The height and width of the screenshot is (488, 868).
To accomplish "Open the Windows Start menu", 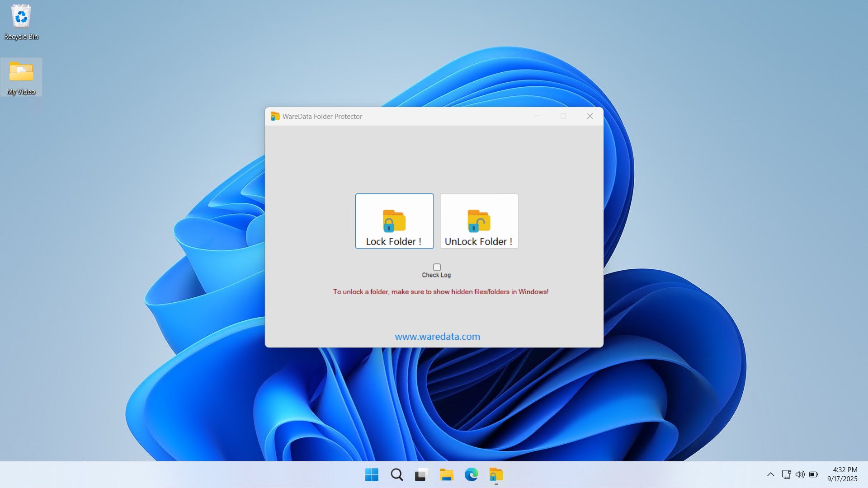I will point(372,475).
